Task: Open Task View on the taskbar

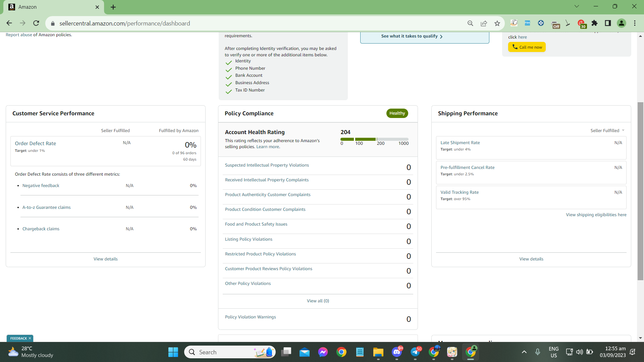Action: click(x=286, y=352)
